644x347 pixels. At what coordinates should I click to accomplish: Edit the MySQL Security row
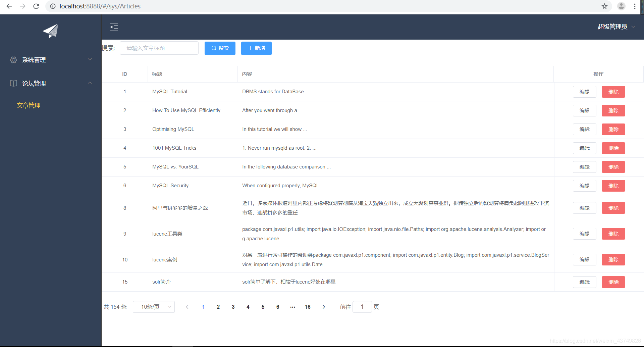click(x=584, y=186)
